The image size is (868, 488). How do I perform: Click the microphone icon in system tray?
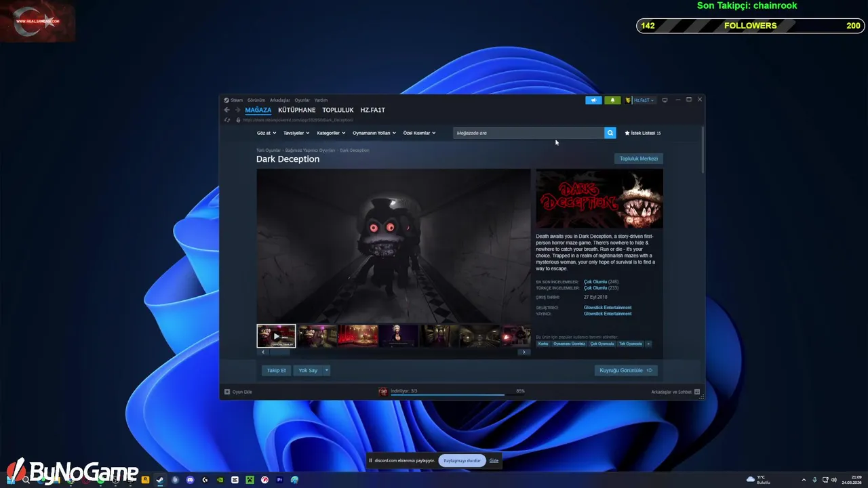[x=814, y=480]
